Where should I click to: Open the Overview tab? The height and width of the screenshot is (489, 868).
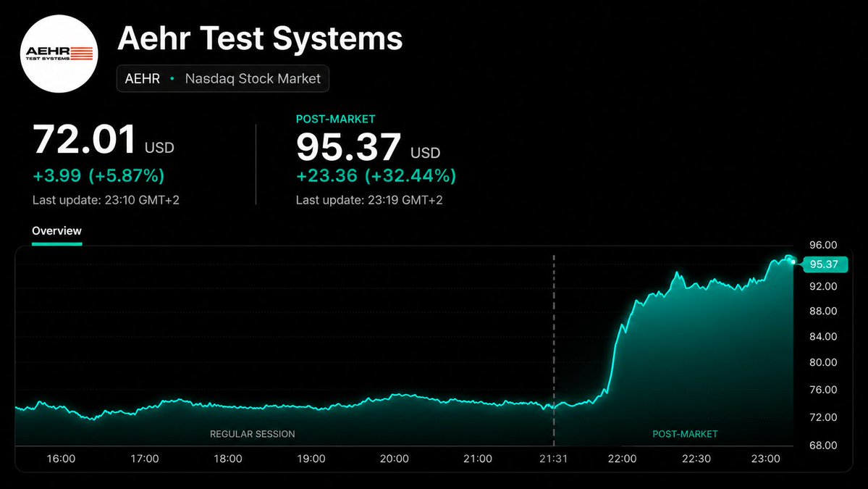click(x=56, y=231)
